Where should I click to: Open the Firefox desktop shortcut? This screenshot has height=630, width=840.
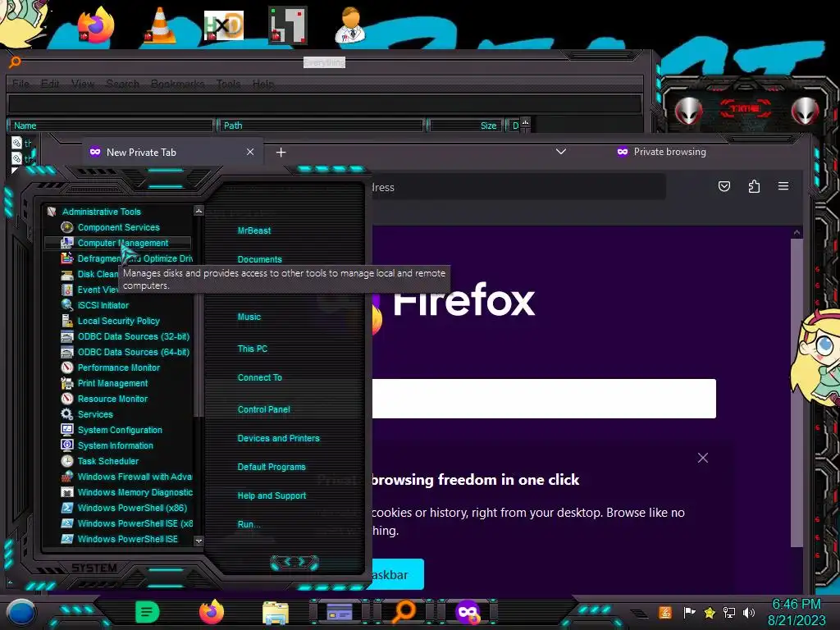pyautogui.click(x=97, y=25)
